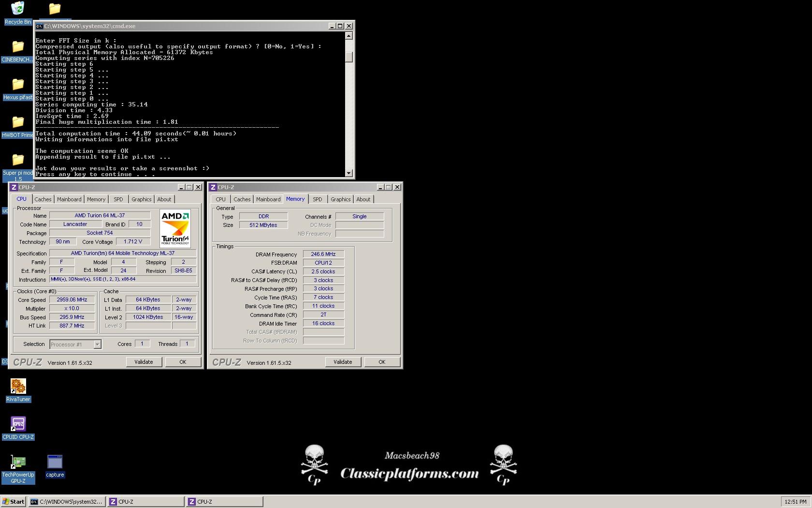812x508 pixels.
Task: Open SPD tab in left CPU-Z window
Action: pos(118,199)
